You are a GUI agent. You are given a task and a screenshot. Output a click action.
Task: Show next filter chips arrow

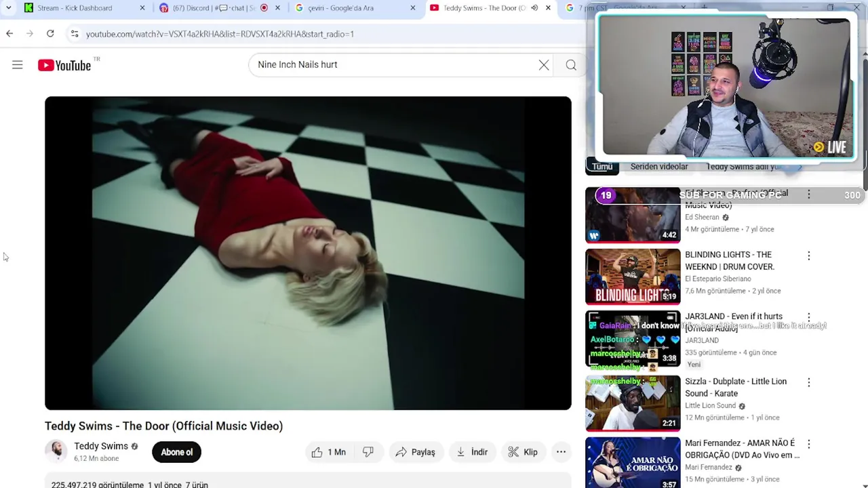pyautogui.click(x=800, y=167)
